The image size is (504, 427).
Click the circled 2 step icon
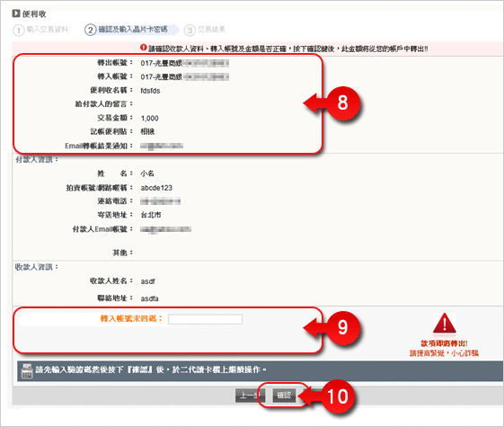point(91,30)
